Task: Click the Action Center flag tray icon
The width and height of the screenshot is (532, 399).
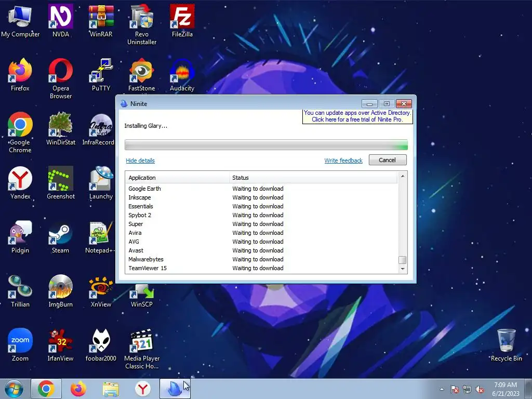Action: coord(455,389)
